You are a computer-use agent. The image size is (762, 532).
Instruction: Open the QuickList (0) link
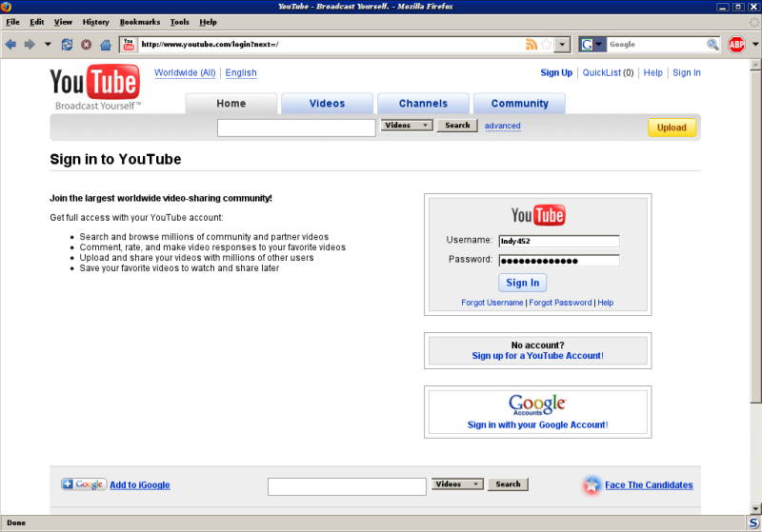(608, 73)
